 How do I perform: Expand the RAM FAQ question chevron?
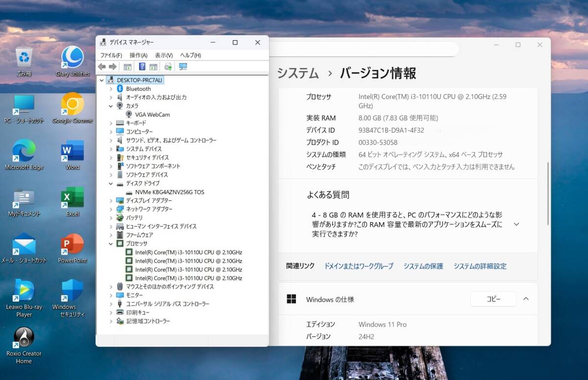click(x=516, y=224)
